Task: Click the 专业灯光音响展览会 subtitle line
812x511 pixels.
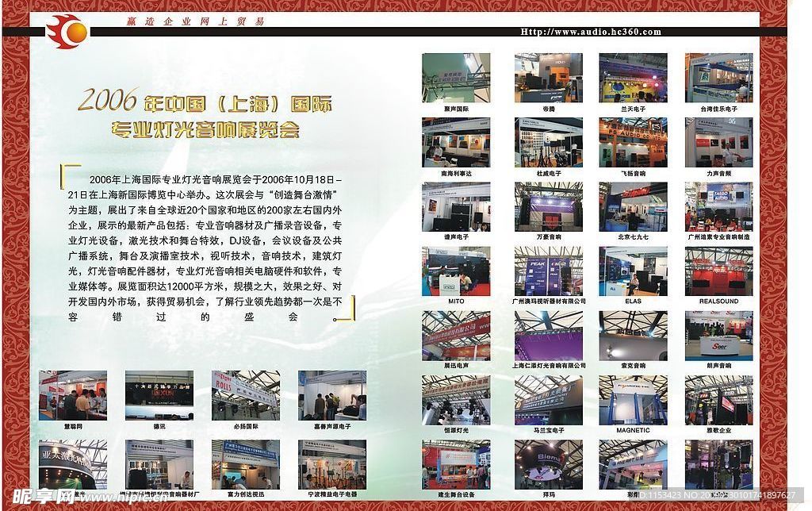Action: pyautogui.click(x=205, y=129)
